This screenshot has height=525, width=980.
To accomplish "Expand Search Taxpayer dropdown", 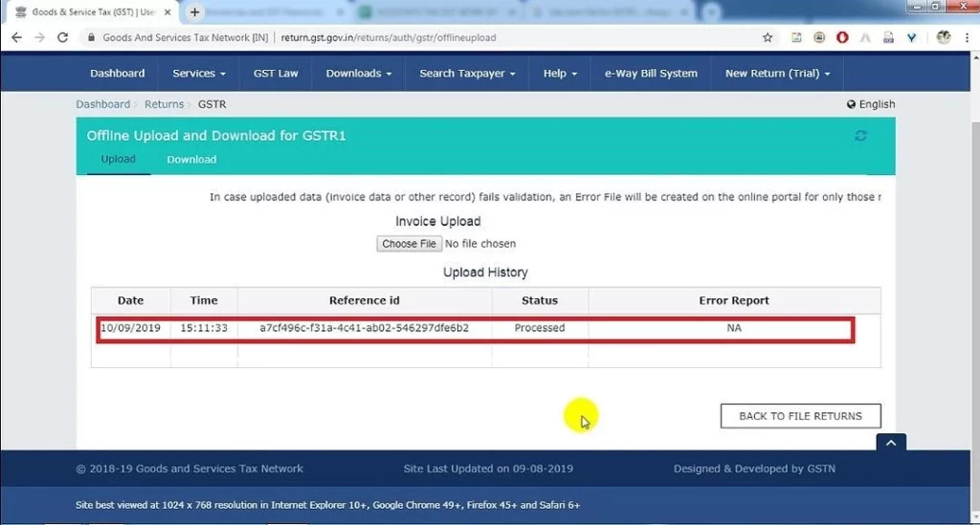I will pos(467,73).
